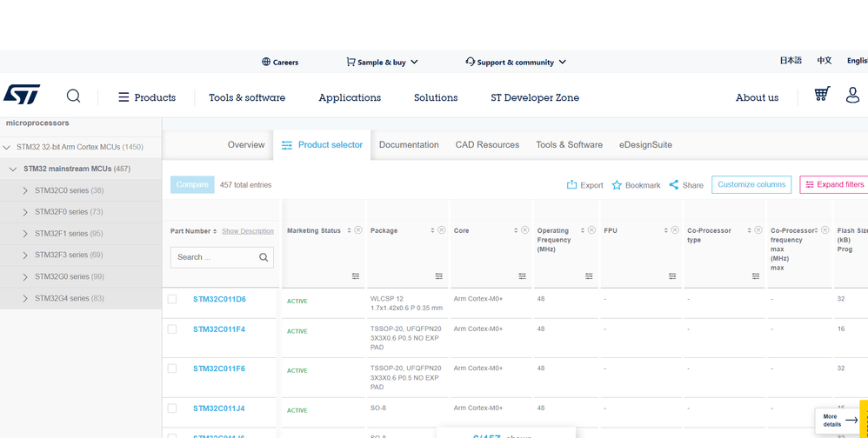Click the Part Number search field
The image size is (868, 438).
tap(214, 257)
